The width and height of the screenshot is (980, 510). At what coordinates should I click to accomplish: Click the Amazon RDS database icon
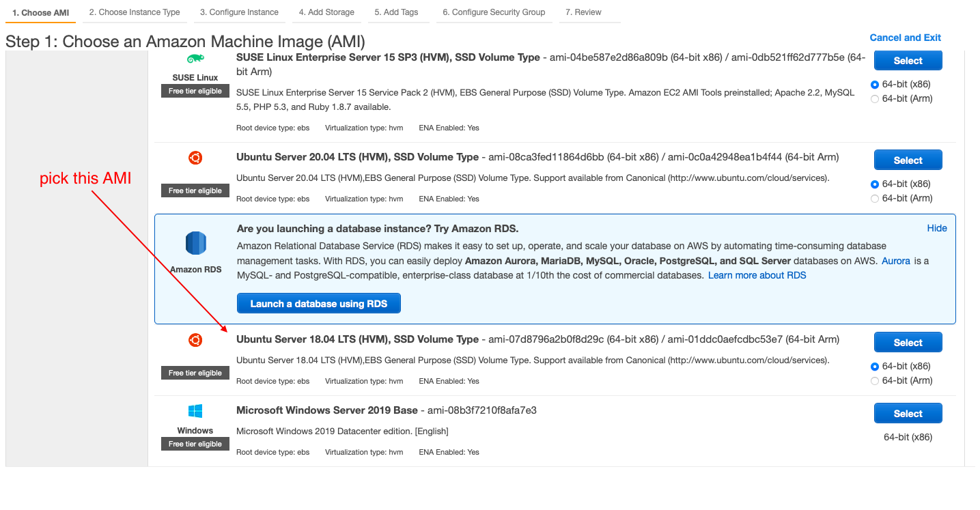[x=196, y=243]
